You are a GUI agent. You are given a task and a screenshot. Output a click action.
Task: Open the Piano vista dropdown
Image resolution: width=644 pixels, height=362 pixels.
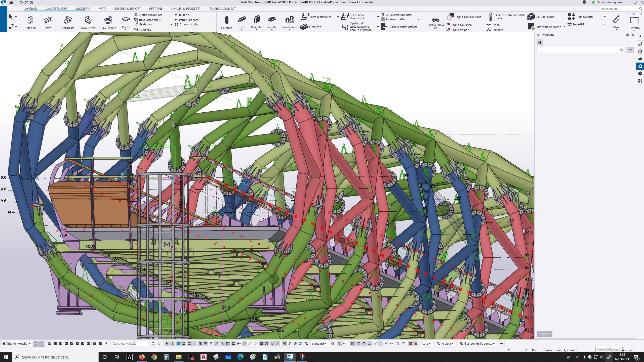445,344
